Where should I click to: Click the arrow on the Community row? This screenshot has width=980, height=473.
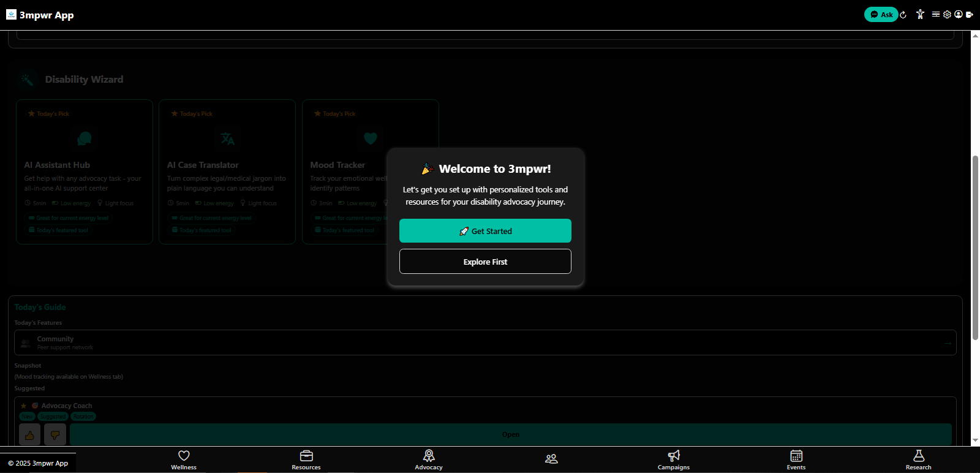[x=948, y=343]
